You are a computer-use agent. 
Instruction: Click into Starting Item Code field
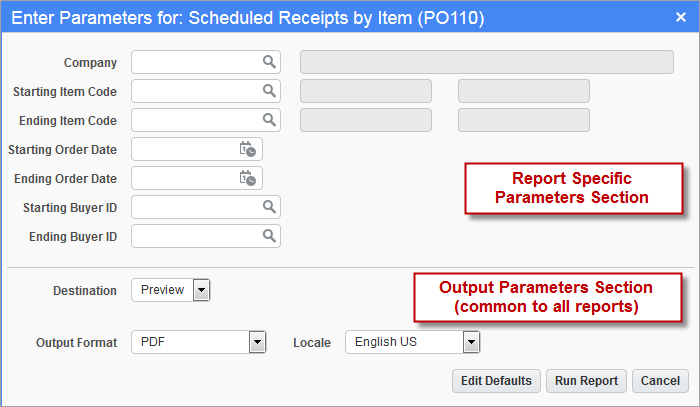point(196,91)
